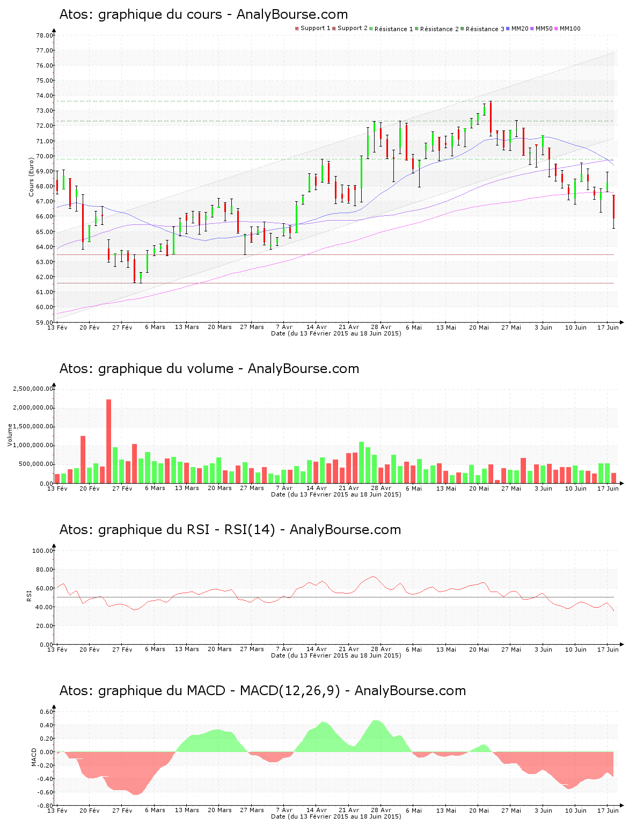The width and height of the screenshot is (644, 832).
Task: Click the date range caption under RSI chart
Action: (x=336, y=655)
